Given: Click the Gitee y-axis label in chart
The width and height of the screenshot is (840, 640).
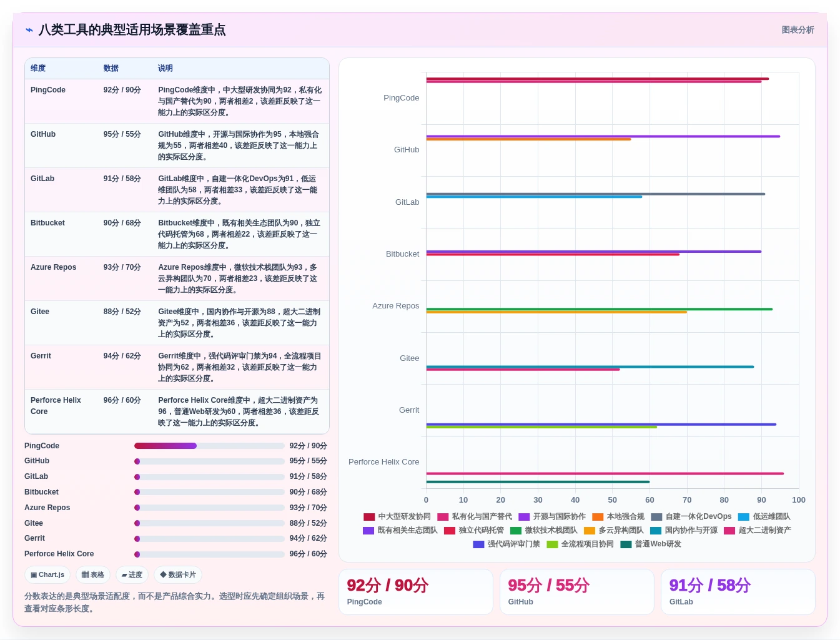Looking at the screenshot, I should 410,358.
